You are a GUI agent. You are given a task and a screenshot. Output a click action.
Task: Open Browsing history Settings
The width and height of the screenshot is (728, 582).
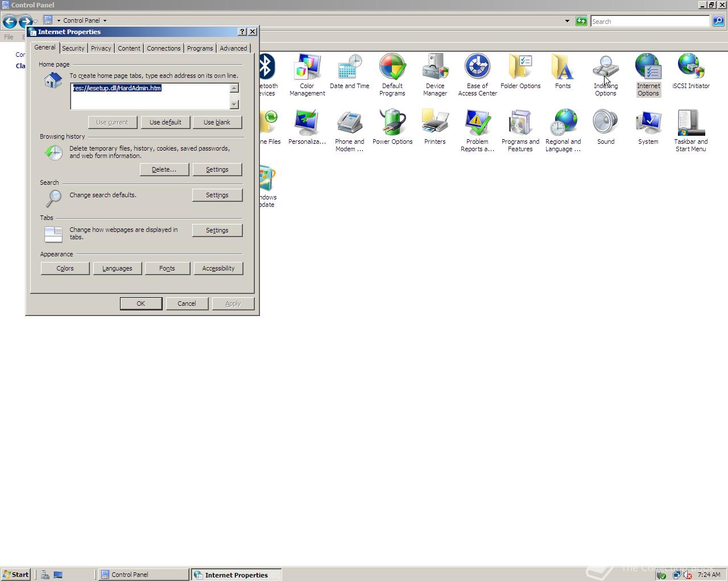click(x=217, y=169)
